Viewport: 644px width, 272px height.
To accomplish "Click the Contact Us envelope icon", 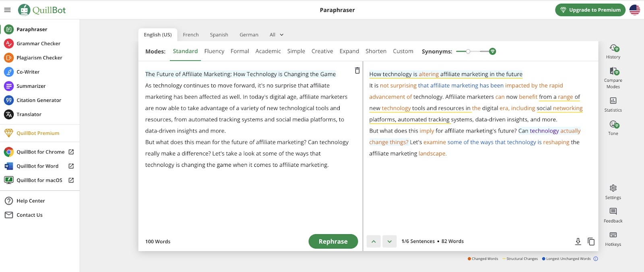I will 9,215.
